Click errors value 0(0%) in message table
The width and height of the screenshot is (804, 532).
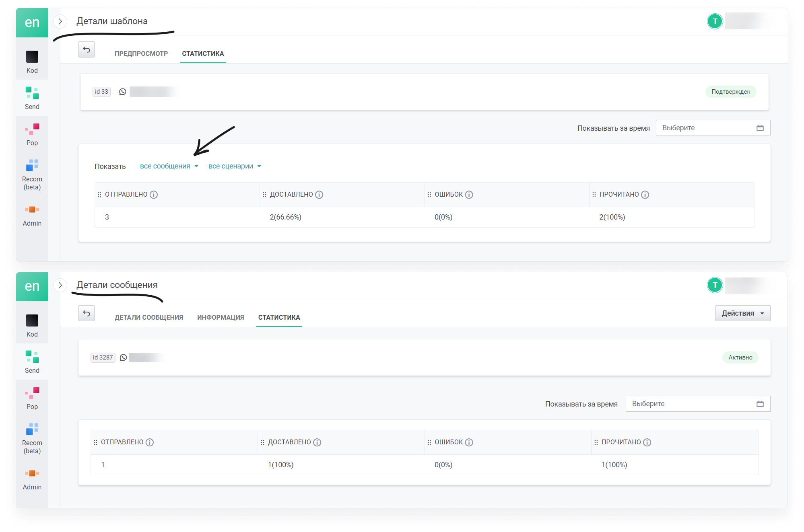443,465
